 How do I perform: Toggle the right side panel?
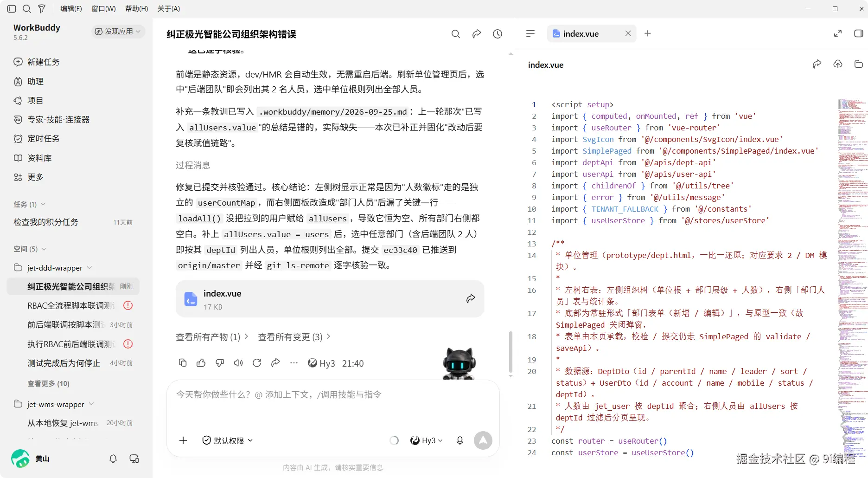[858, 33]
